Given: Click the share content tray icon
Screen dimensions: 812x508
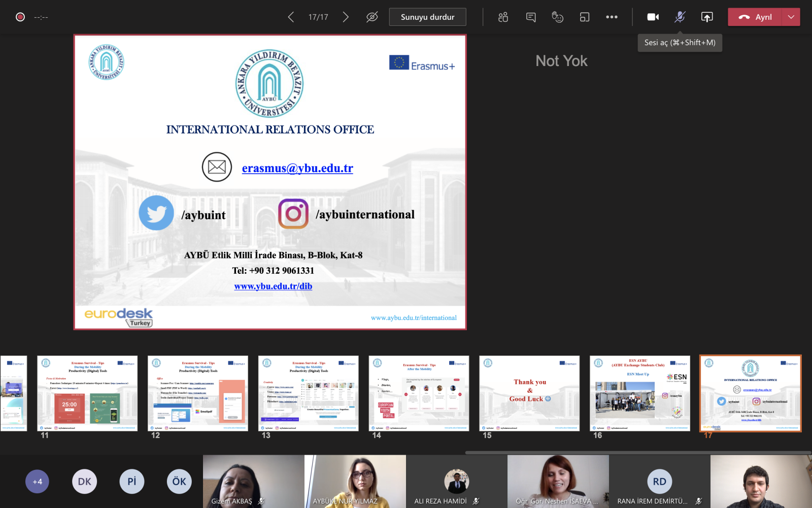Looking at the screenshot, I should coord(706,17).
